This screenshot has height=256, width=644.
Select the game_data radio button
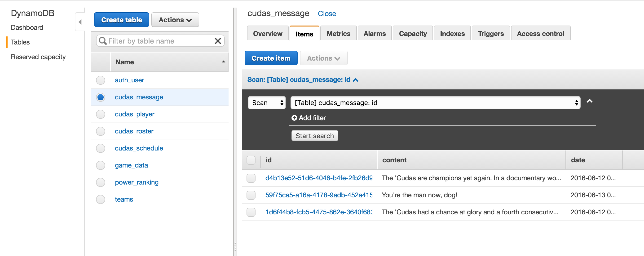coord(101,165)
